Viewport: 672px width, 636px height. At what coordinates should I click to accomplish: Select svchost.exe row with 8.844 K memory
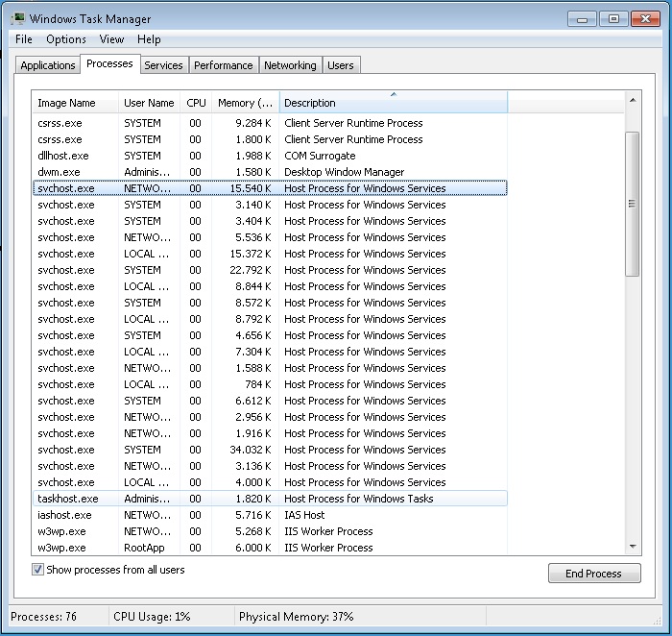tap(270, 286)
